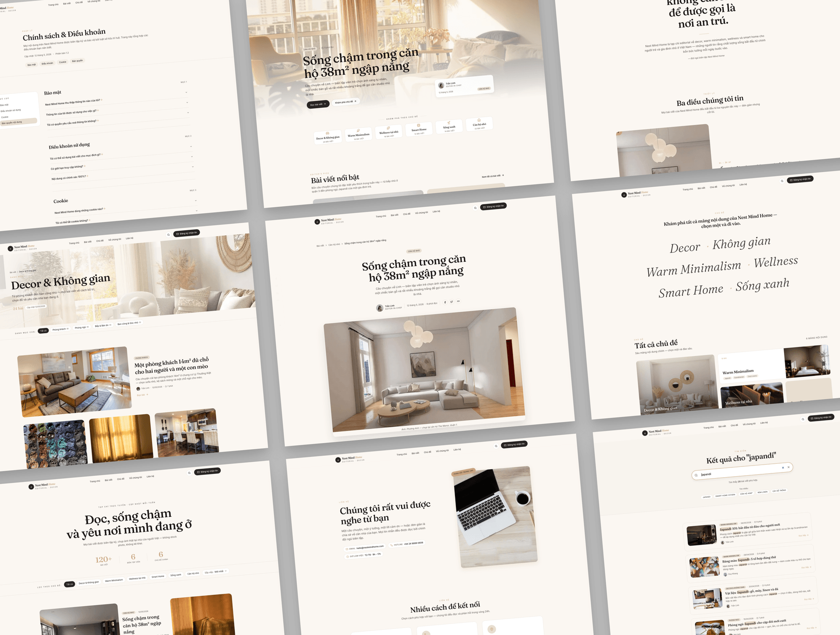This screenshot has height=635, width=840.
Task: Click the icon on homepage Wellness tại nhà card
Action: pos(388,128)
